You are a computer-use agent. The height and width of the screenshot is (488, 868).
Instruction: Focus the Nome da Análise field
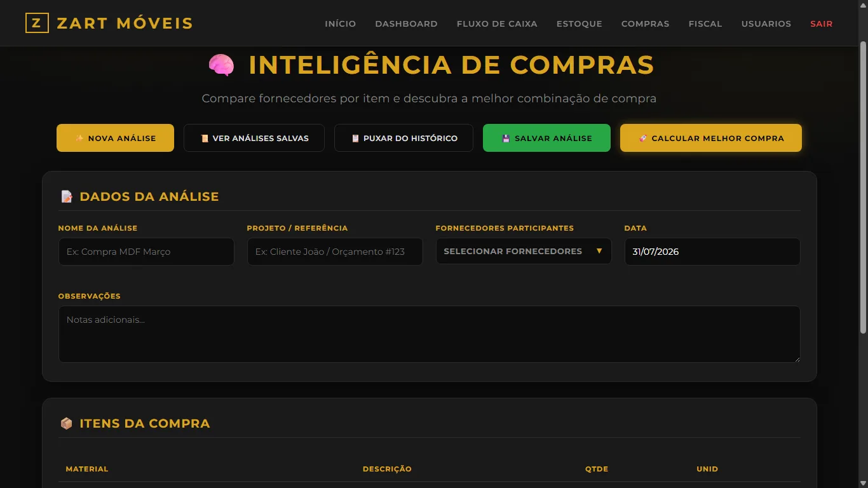146,252
